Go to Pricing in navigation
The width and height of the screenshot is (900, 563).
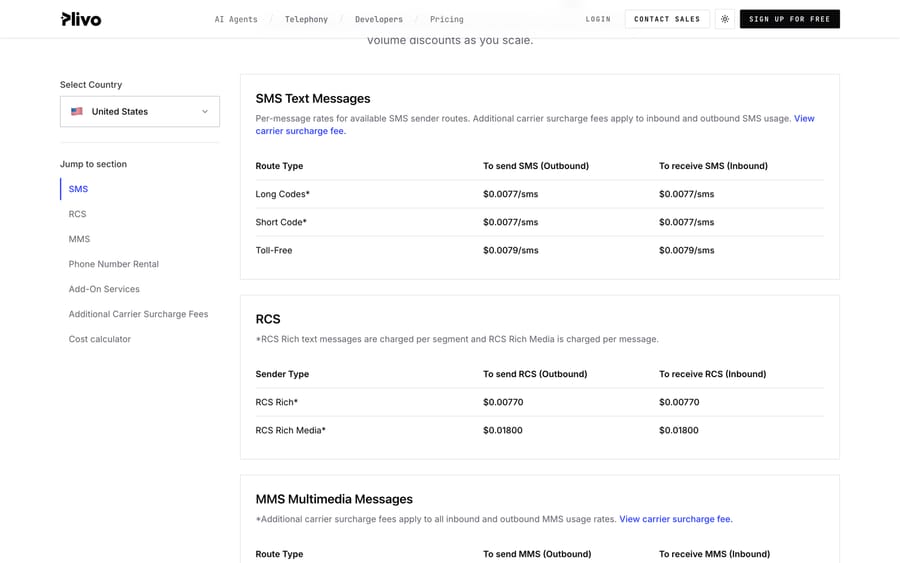point(447,19)
